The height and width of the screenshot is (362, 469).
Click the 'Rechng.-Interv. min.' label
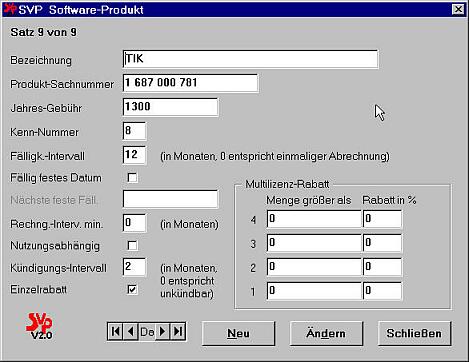pos(57,224)
